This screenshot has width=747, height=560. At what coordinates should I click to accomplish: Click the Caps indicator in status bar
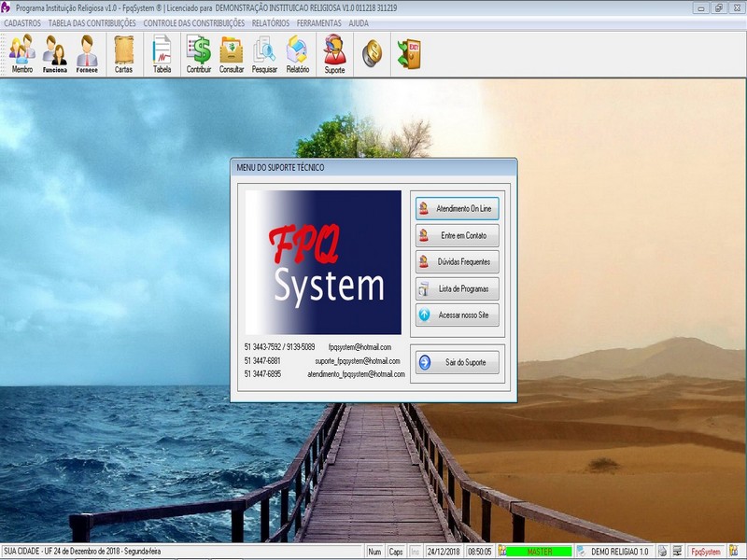(x=396, y=552)
